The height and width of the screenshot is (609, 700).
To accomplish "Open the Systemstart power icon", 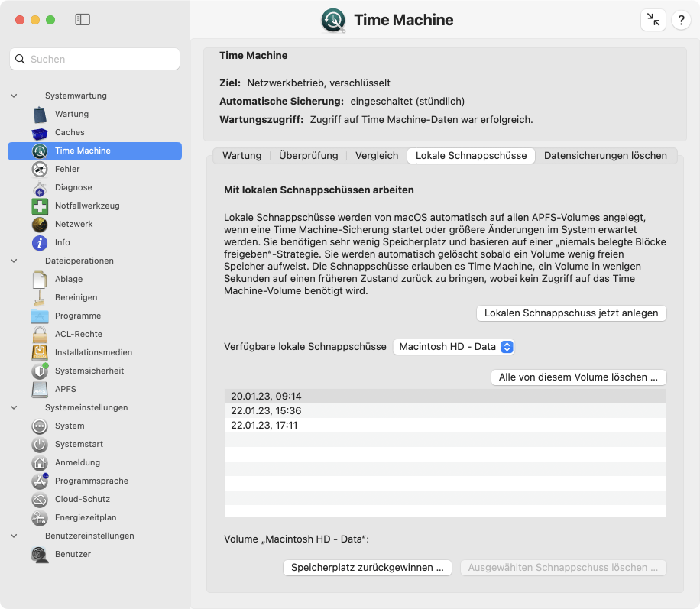I will [x=40, y=444].
